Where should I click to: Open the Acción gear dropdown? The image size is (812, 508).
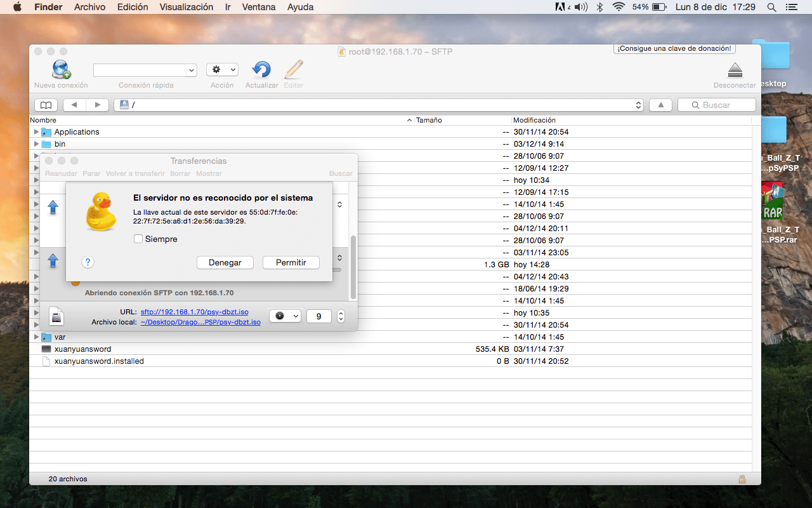222,70
